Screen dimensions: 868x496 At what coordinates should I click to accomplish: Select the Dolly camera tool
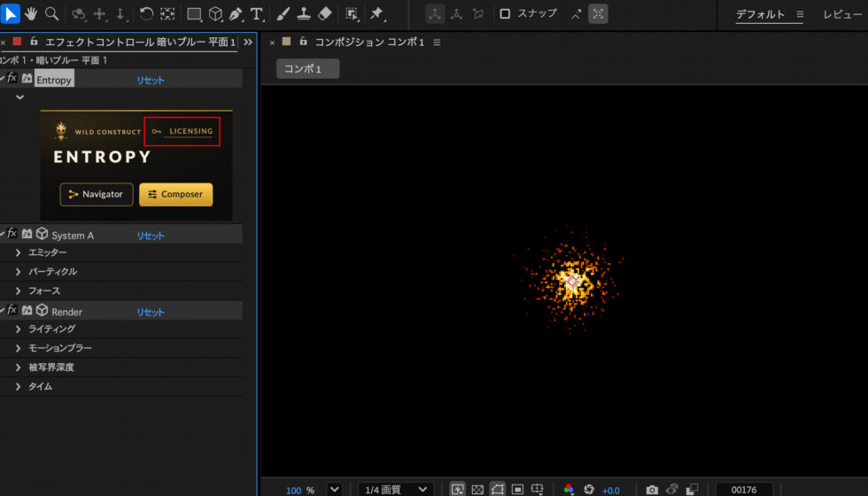point(120,14)
